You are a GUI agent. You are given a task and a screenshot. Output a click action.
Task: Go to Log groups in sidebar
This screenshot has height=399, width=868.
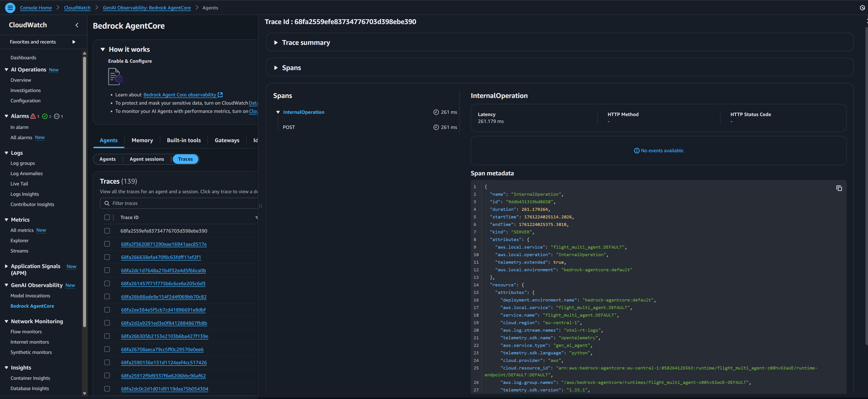point(23,163)
